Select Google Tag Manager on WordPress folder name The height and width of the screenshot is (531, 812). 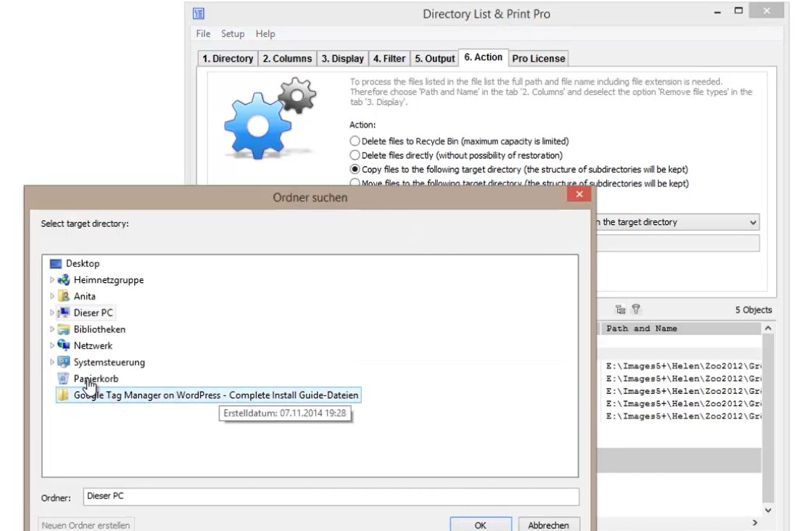point(216,395)
